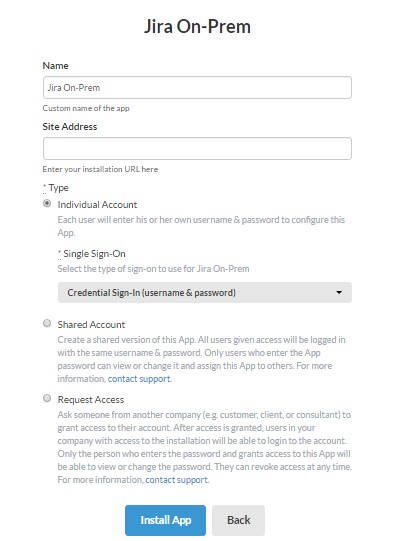This screenshot has height=541, width=394.
Task: Follow contact support link under Request Access
Action: (177, 480)
